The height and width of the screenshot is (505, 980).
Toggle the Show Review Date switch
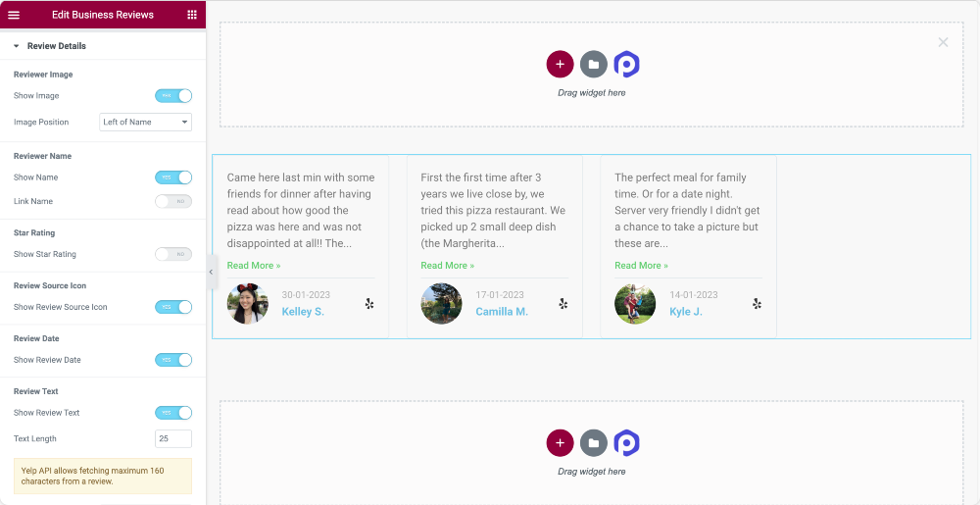173,360
